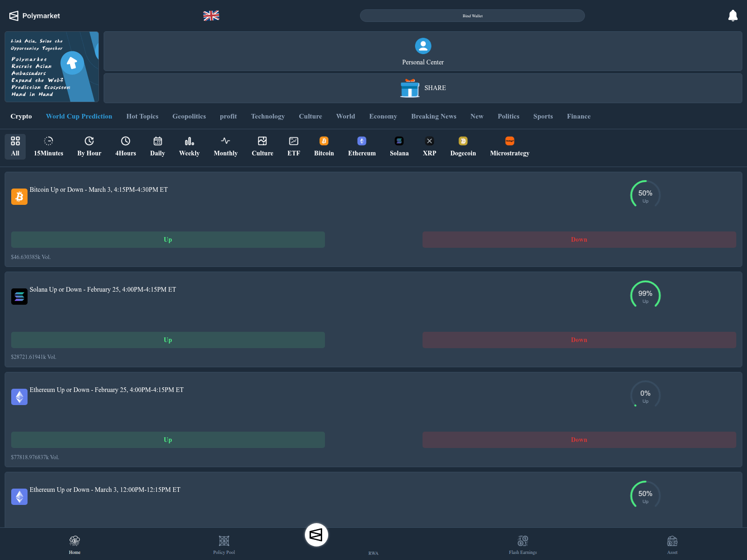Click Up on Bitcoin March 3 market
Image resolution: width=747 pixels, height=560 pixels.
tap(168, 239)
